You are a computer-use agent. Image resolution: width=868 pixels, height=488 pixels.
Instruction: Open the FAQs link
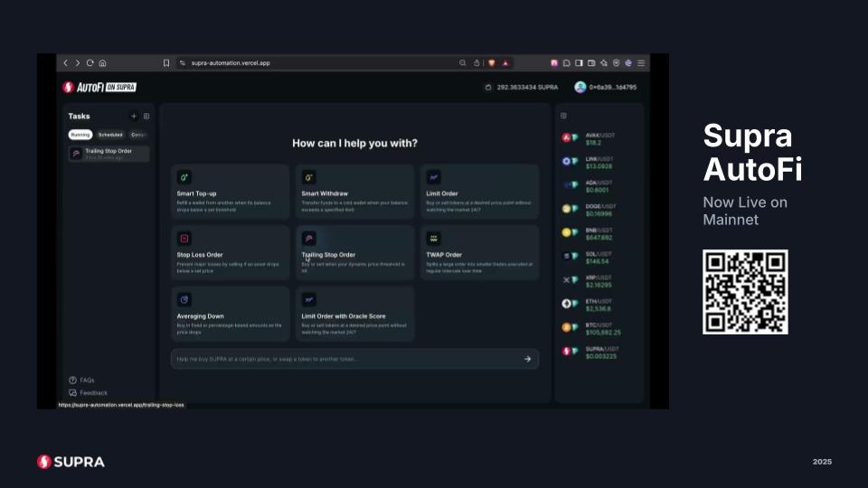click(82, 380)
